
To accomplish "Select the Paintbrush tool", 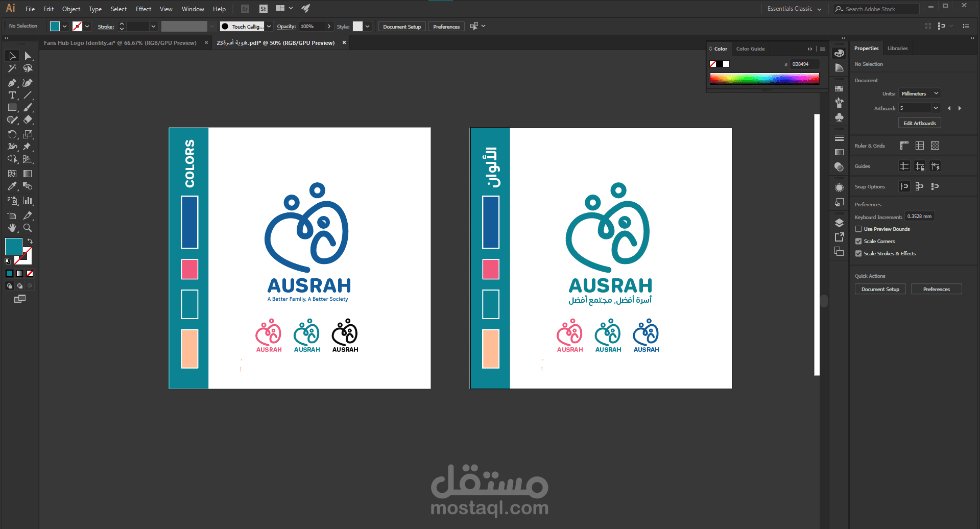I will [x=28, y=107].
